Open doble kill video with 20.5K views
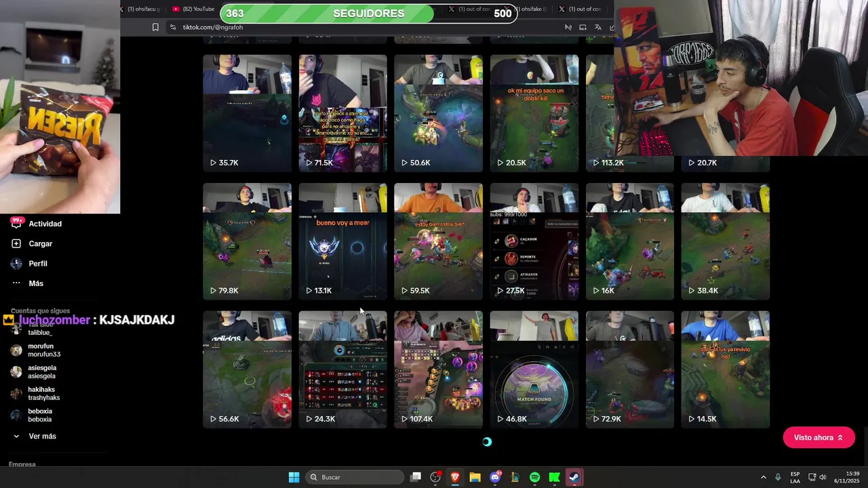This screenshot has height=488, width=868. tap(534, 113)
